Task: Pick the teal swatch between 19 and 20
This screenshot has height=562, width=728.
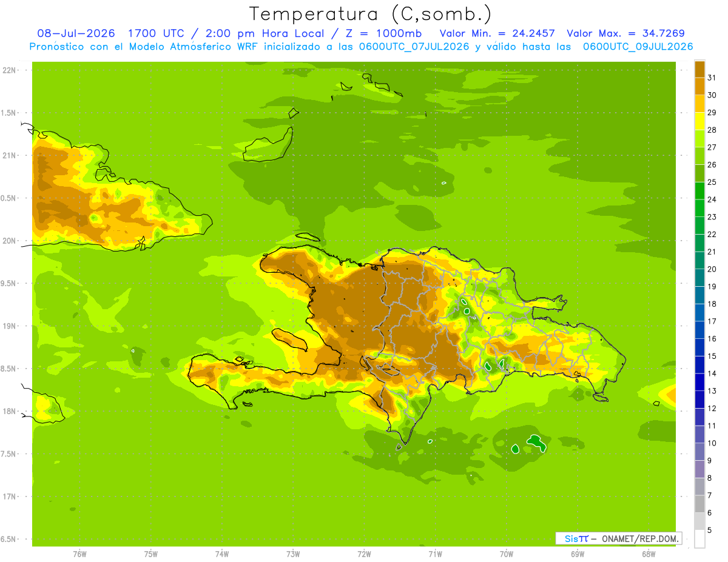Action: coord(699,278)
